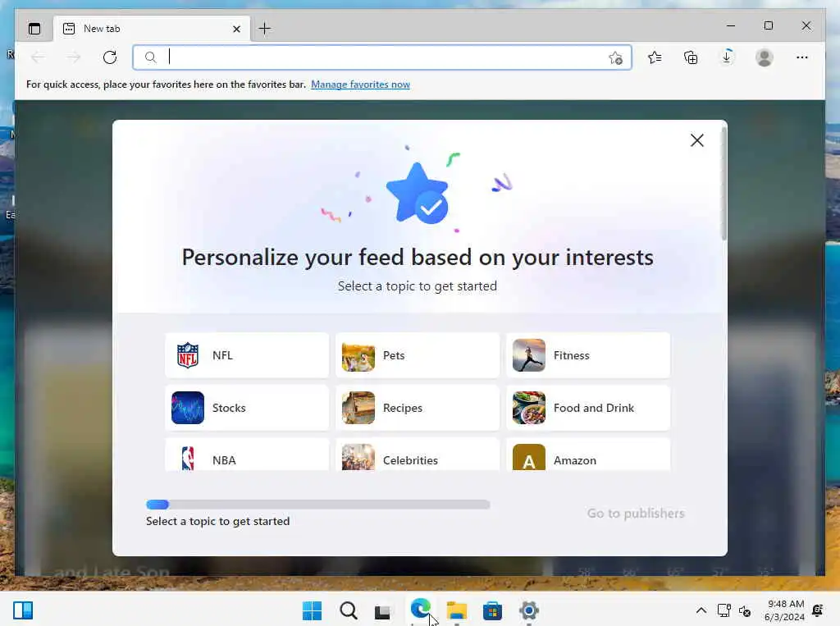840x626 pixels.
Task: Open taskbar Search
Action: (x=348, y=610)
